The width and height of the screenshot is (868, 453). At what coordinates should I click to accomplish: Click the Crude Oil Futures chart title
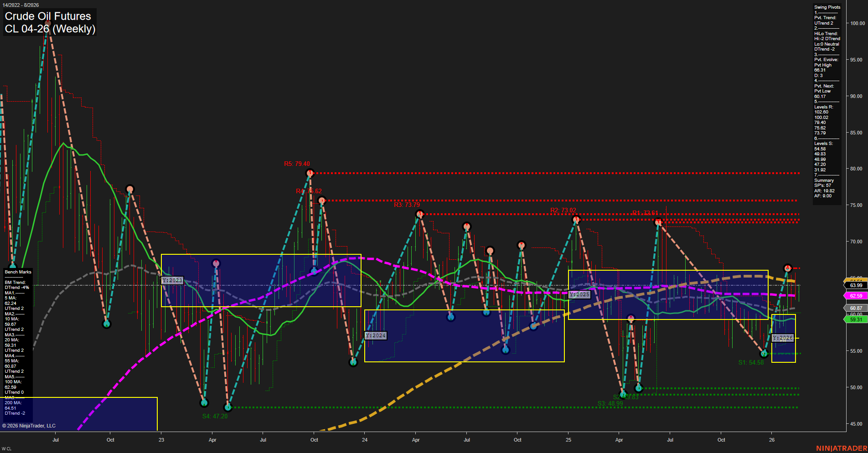[x=47, y=16]
